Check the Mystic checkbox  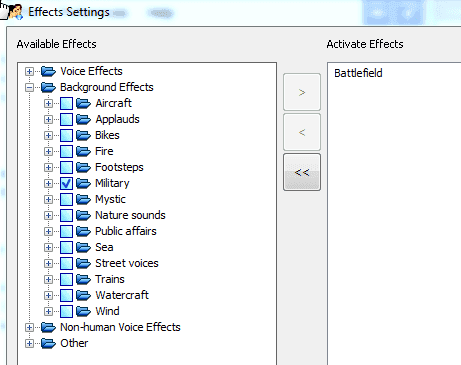[x=66, y=199]
